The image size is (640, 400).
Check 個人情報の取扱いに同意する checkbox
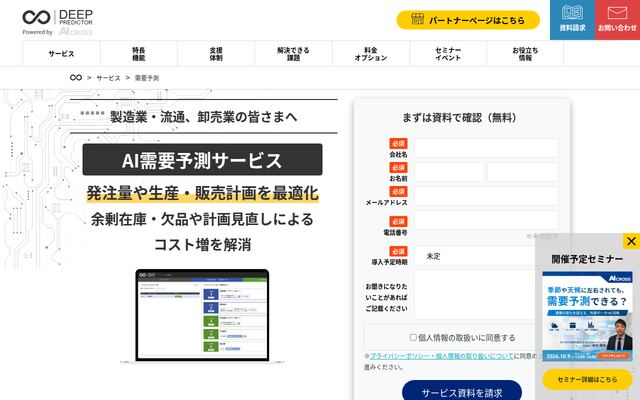pyautogui.click(x=413, y=337)
